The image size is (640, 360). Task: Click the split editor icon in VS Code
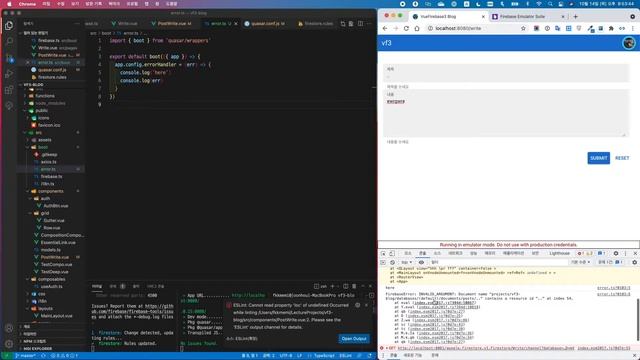pyautogui.click(x=360, y=24)
